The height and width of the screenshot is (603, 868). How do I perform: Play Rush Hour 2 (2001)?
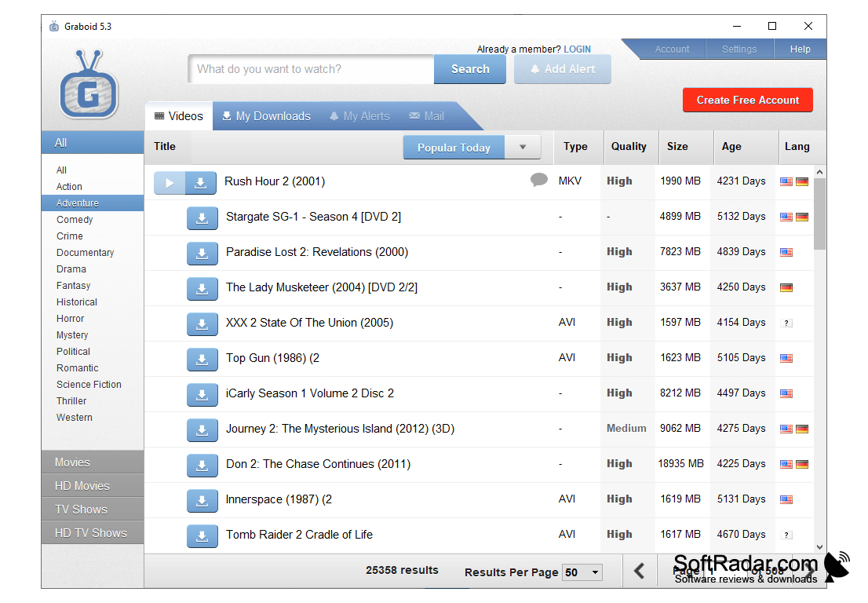point(169,181)
